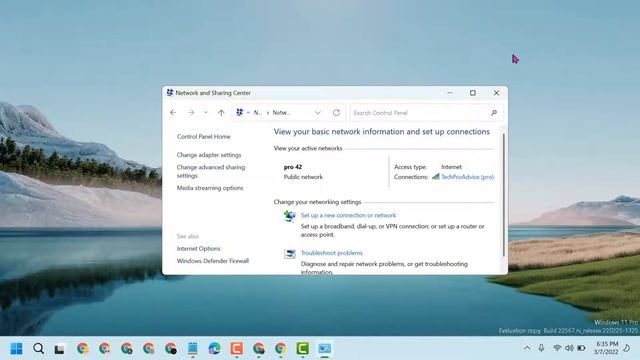The width and height of the screenshot is (640, 360).
Task: Click the Wi-Fi signal bars icon beside Connections
Action: pos(436,177)
